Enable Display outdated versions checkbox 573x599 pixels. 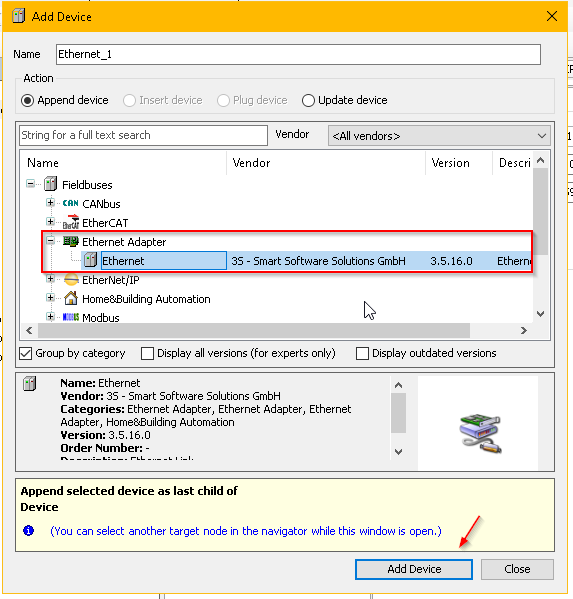click(x=362, y=353)
